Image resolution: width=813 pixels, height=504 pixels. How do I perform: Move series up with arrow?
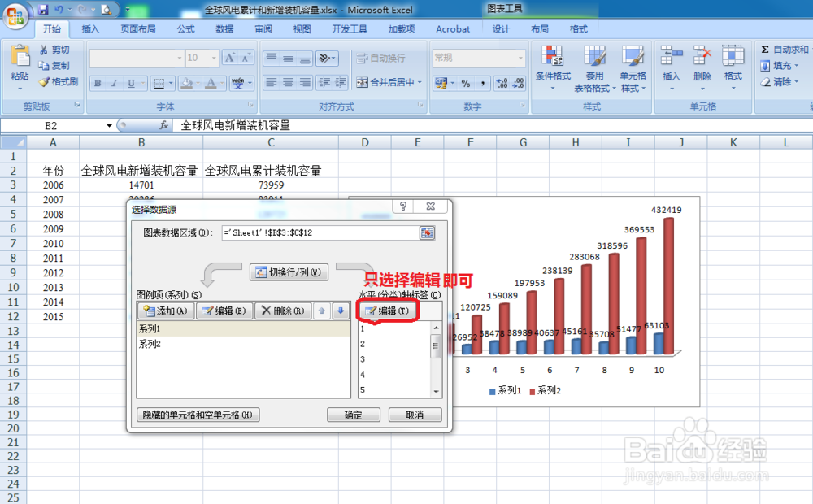point(321,311)
